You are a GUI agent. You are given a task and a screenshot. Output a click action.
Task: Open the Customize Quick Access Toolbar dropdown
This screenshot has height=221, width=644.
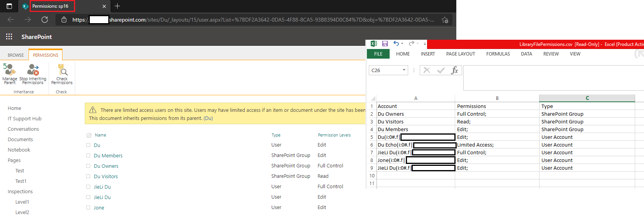coord(425,44)
